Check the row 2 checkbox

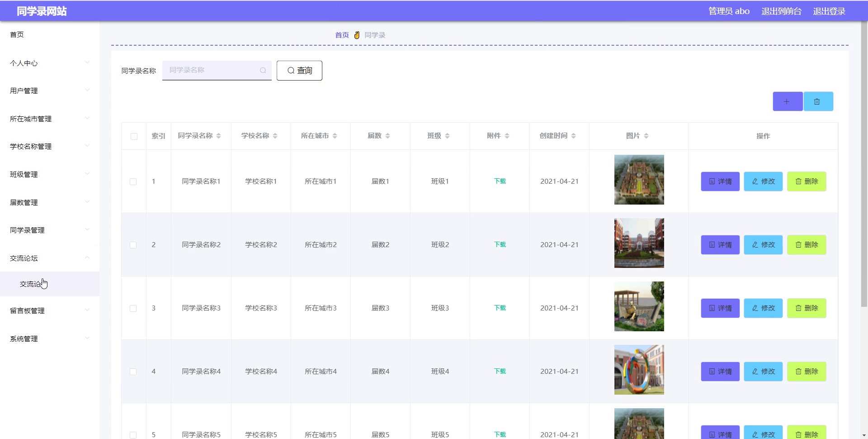click(133, 245)
